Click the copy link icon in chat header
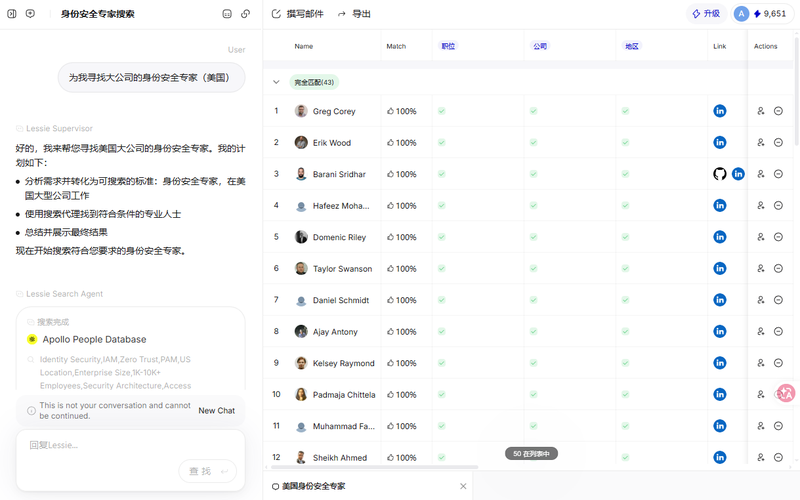The image size is (800, 500). pyautogui.click(x=246, y=14)
